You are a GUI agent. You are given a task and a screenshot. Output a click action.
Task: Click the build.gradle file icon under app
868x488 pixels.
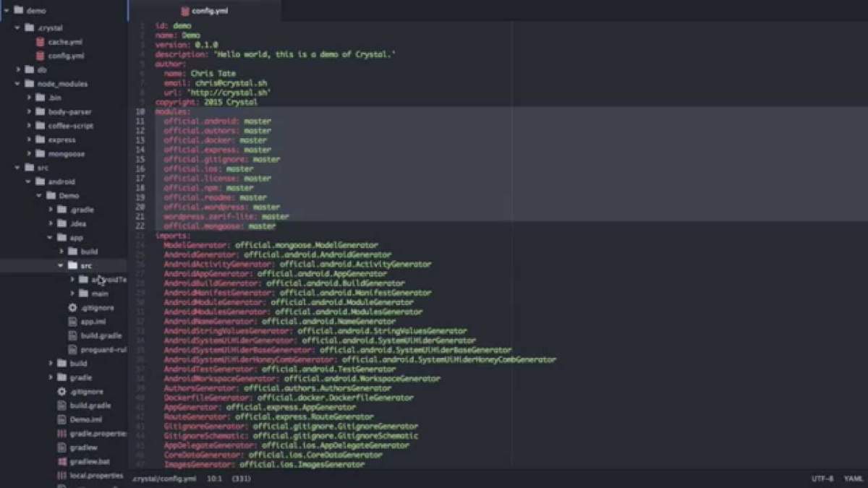click(72, 335)
